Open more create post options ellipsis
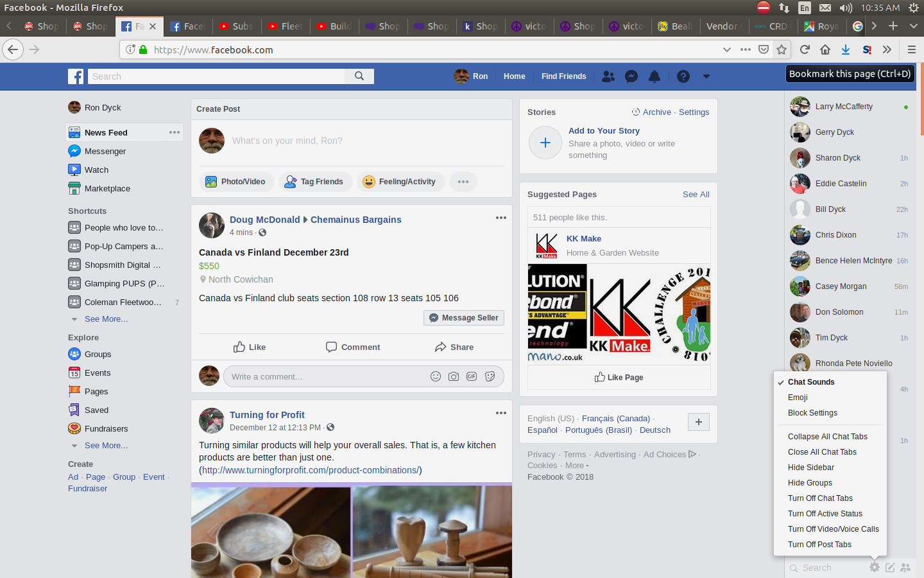The height and width of the screenshot is (578, 924). pos(463,182)
